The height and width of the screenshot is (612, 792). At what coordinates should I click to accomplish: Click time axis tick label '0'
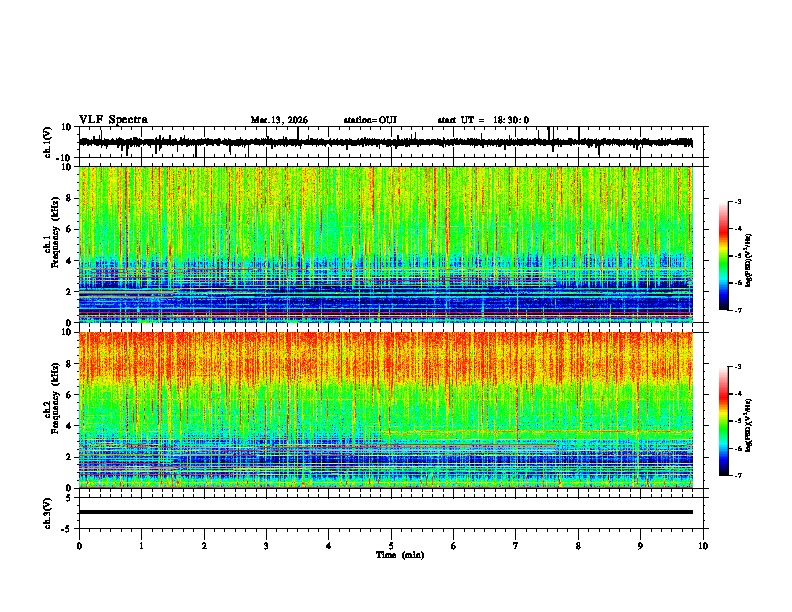click(79, 546)
